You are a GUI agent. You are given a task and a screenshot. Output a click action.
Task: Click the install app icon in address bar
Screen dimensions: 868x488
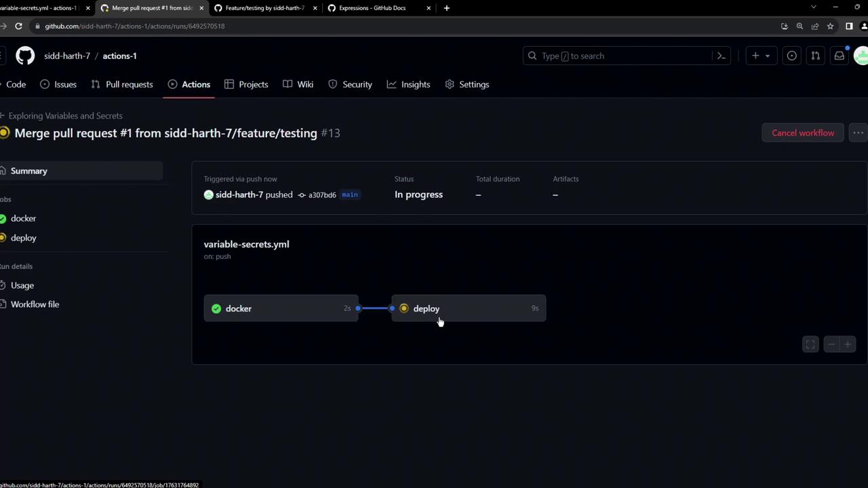(785, 26)
